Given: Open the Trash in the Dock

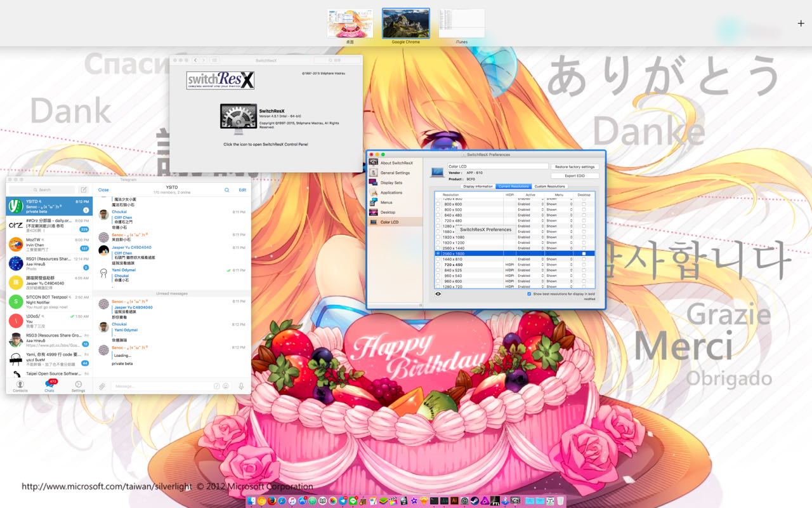Looking at the screenshot, I should point(561,501).
